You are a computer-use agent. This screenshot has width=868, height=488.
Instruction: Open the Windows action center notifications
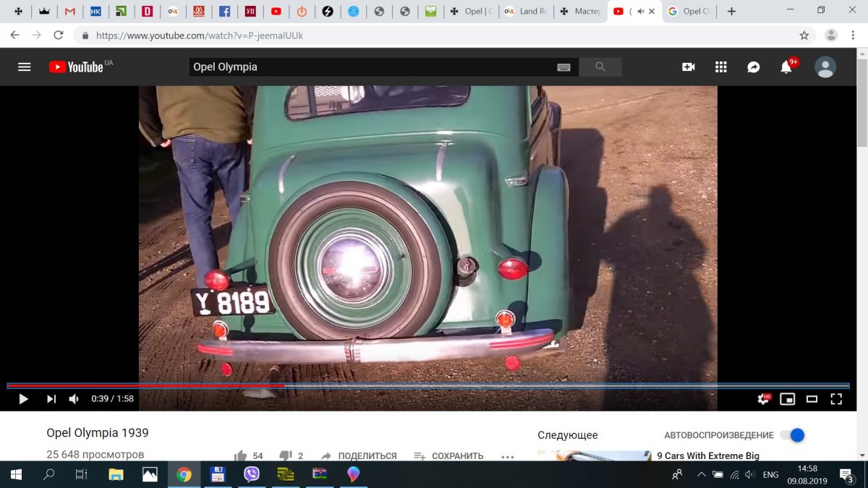click(x=846, y=474)
